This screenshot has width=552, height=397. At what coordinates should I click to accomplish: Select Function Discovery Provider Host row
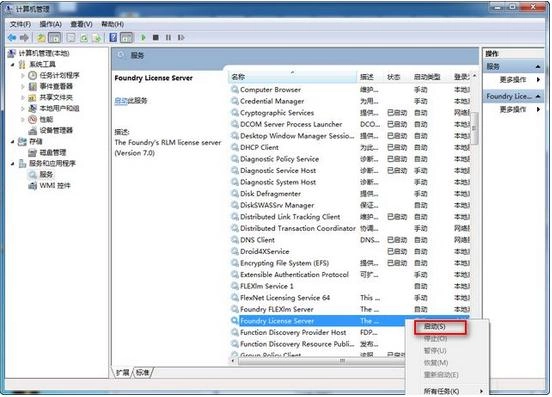(318, 332)
